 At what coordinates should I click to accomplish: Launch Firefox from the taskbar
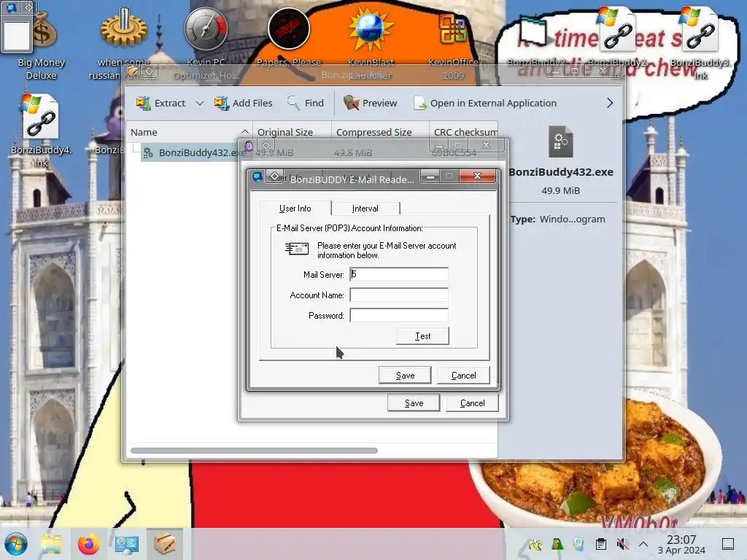coord(88,544)
